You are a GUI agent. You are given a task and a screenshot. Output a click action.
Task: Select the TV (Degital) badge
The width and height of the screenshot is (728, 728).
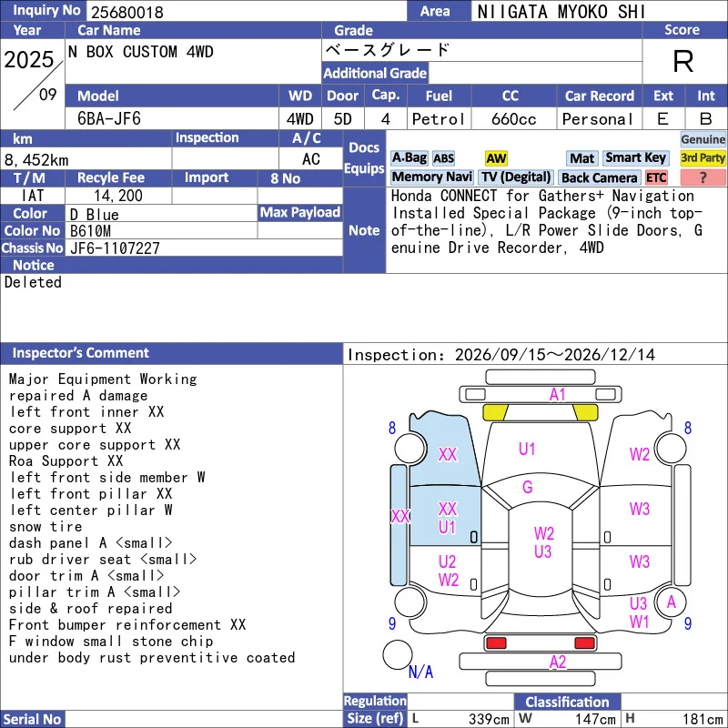(516, 177)
